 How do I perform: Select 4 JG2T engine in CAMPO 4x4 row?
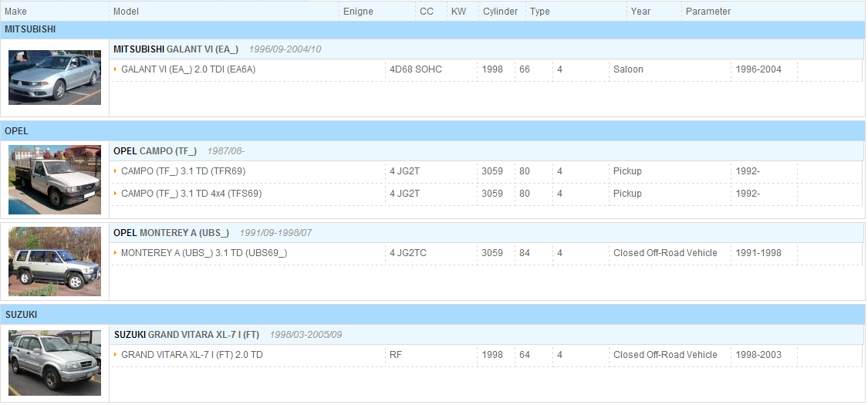(404, 193)
